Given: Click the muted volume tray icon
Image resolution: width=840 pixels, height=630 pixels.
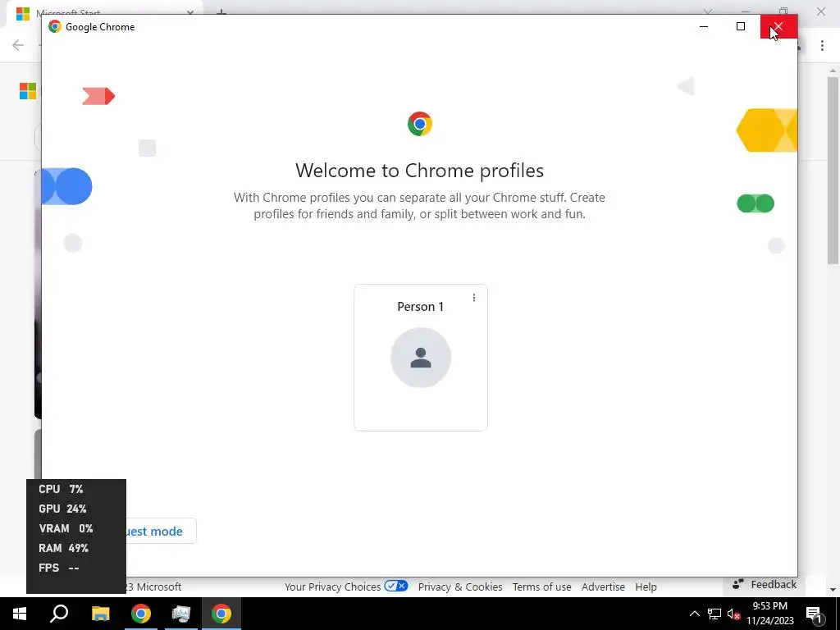Looking at the screenshot, I should click(x=734, y=614).
